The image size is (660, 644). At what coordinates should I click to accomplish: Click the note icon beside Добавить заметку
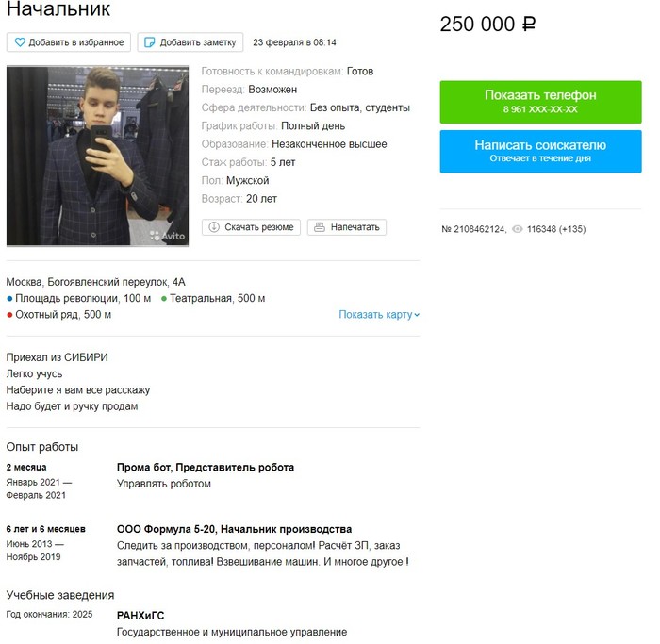click(x=149, y=42)
